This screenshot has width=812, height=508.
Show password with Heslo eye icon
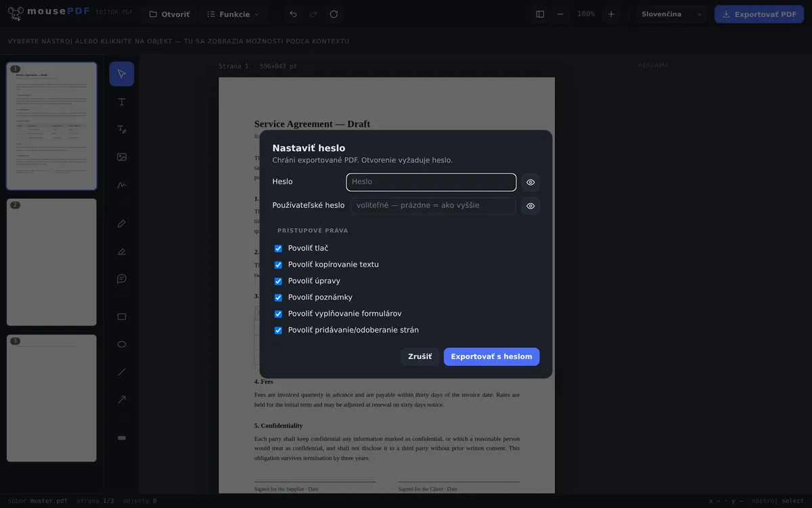pyautogui.click(x=531, y=182)
